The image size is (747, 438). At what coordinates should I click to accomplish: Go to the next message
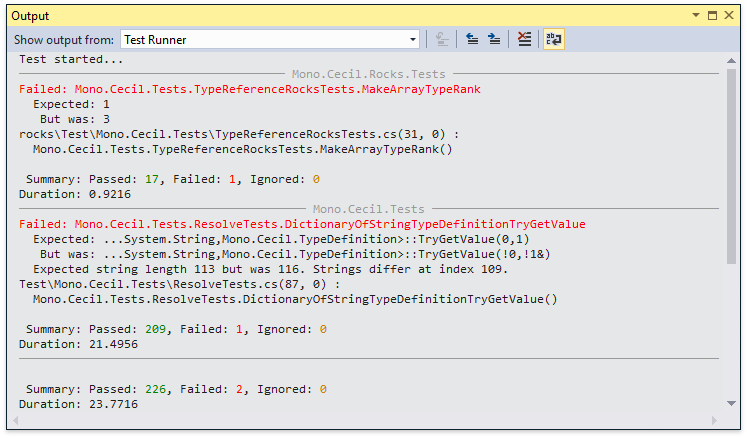click(494, 40)
